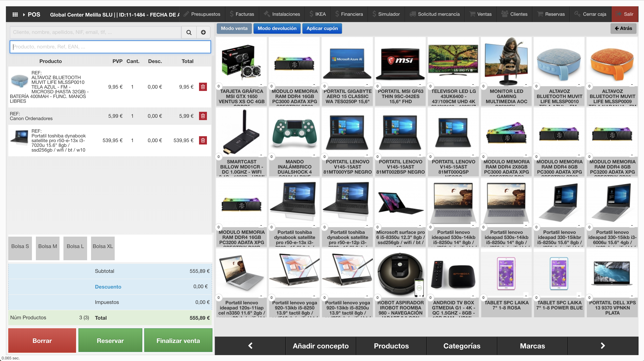Viewport: 644px width, 361px height.
Task: Select Mando Inalámbrico Dualshock 4 product
Action: pyautogui.click(x=294, y=142)
